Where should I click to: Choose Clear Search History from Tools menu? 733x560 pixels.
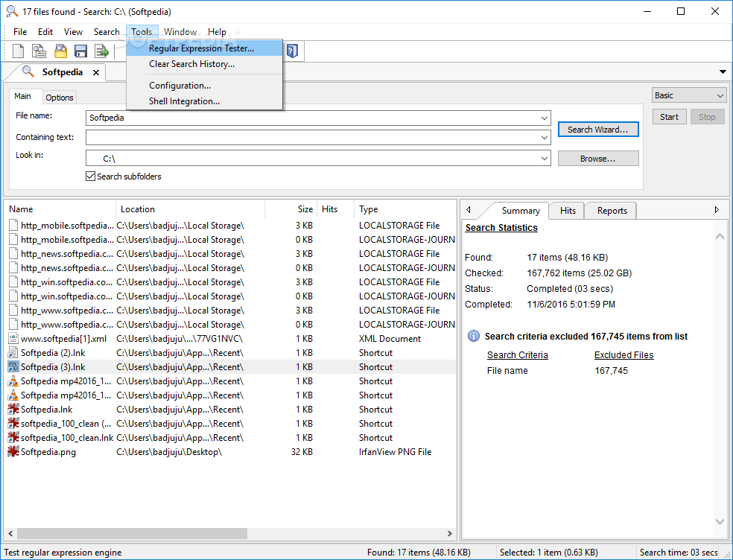click(204, 64)
